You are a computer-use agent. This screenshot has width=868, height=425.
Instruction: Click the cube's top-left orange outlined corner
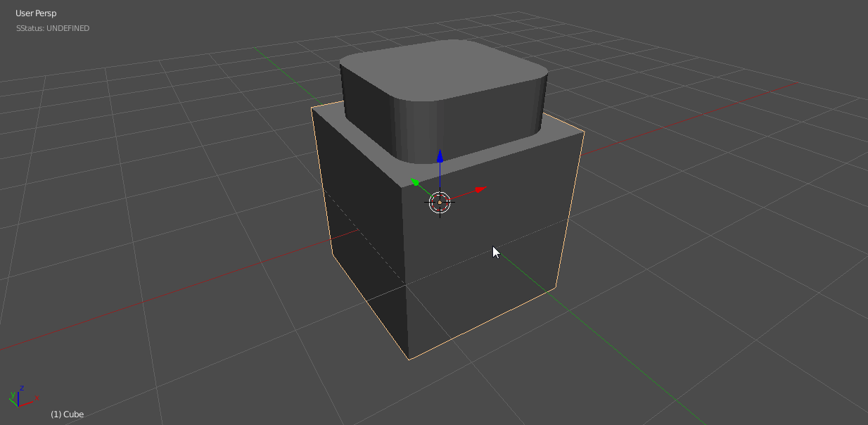coord(312,108)
